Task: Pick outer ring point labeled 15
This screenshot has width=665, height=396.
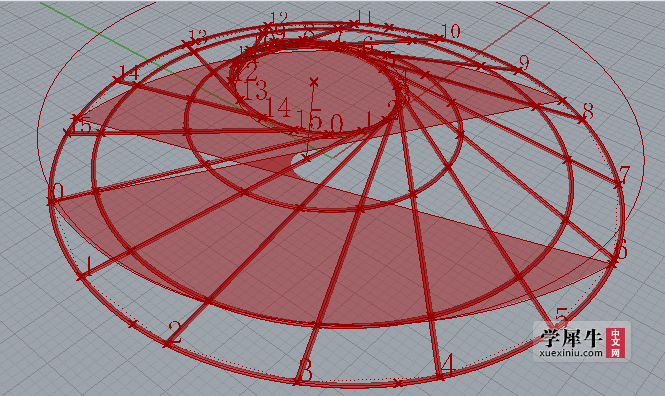Action: [x=68, y=132]
